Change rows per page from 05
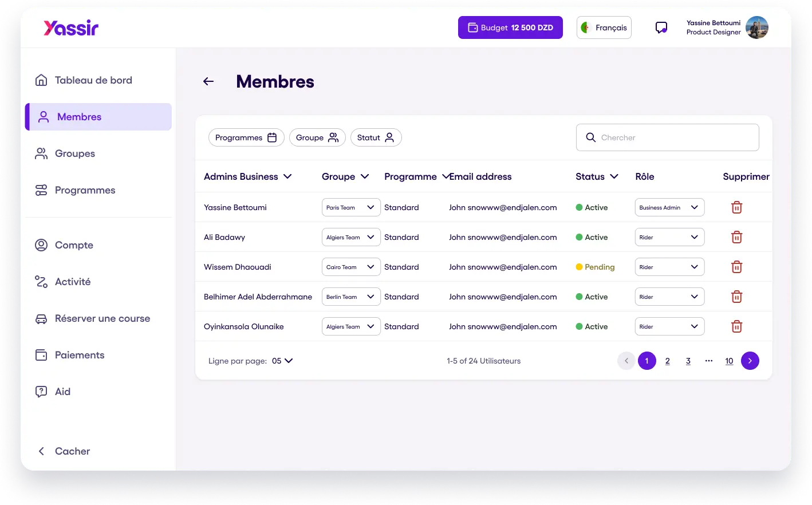This screenshot has width=812, height=505. (282, 361)
